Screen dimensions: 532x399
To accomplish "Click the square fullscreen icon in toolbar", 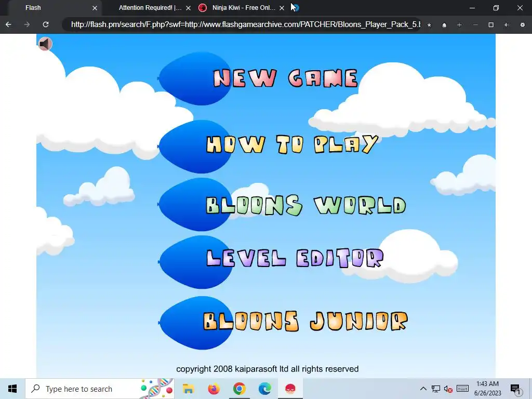I will (491, 25).
